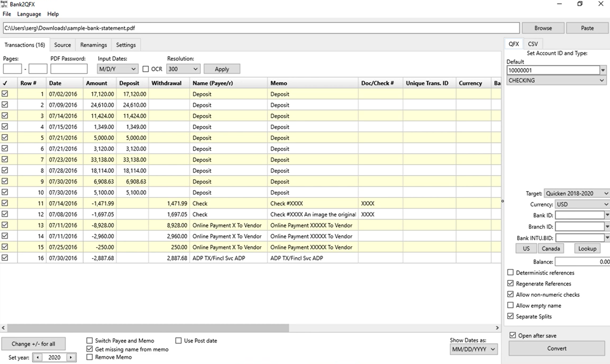The width and height of the screenshot is (610, 364).
Task: Click the Paste button
Action: pos(587,28)
